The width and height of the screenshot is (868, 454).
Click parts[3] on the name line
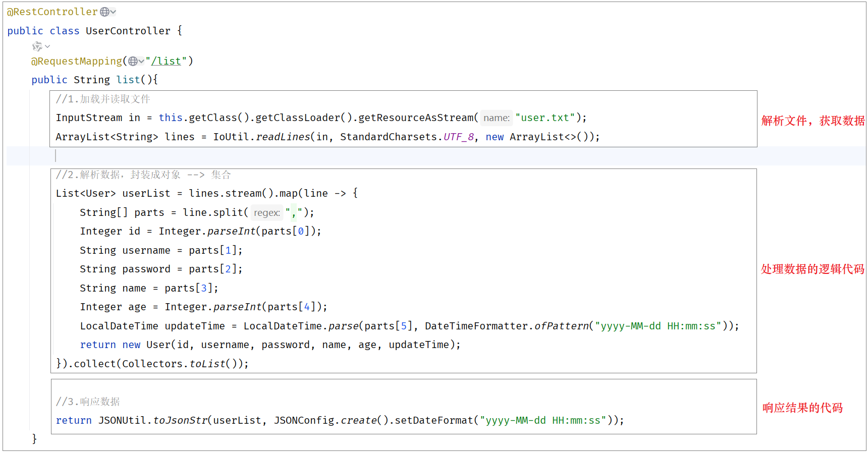coord(189,288)
